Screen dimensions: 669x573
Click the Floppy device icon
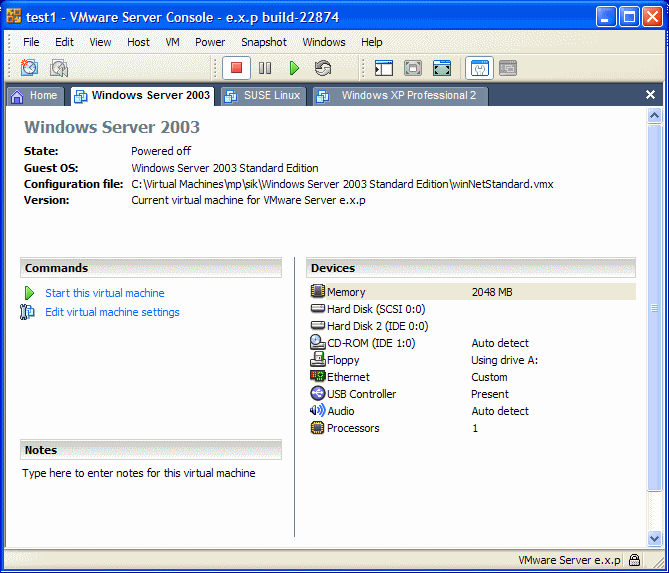click(317, 359)
